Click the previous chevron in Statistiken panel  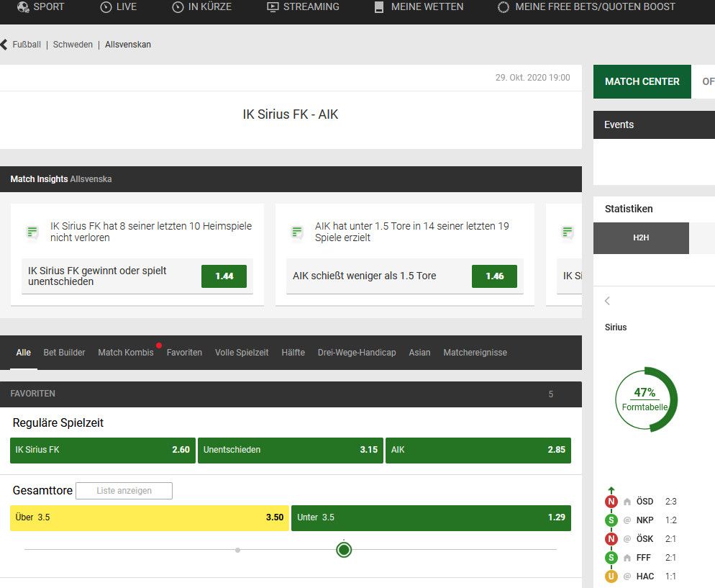607,301
